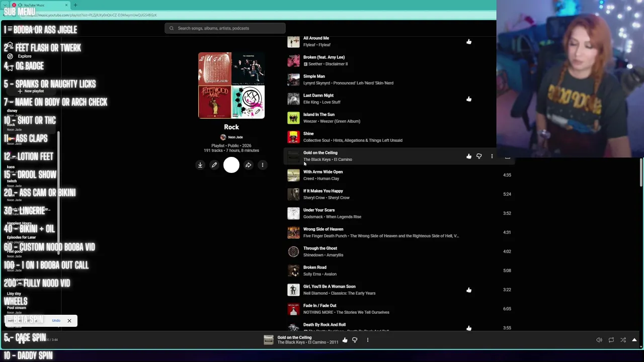Open player bar song options menu
Screen dimensions: 644x362
click(x=368, y=340)
